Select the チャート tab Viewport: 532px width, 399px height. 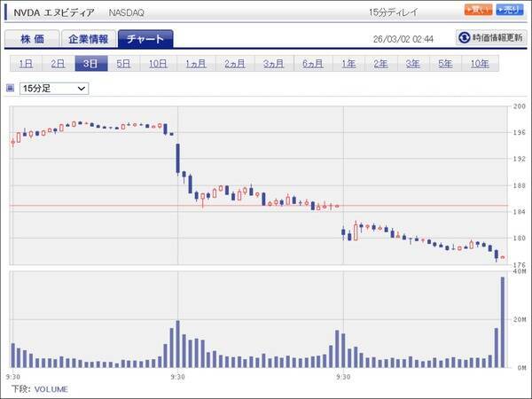pos(145,39)
